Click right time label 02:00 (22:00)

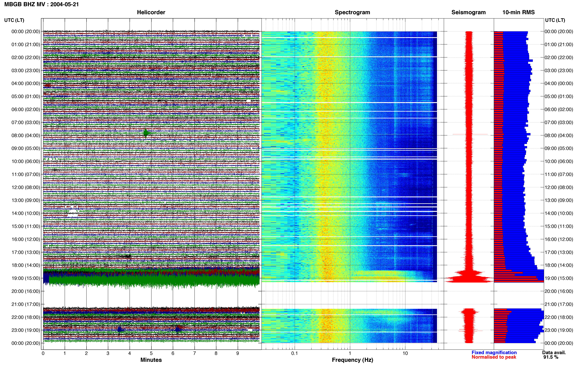click(559, 57)
